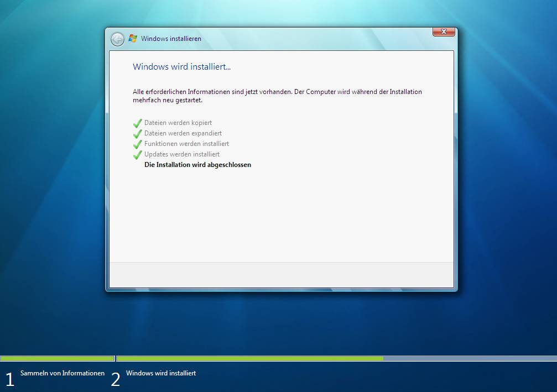Click the 'Funktionen werden installiert' step
The width and height of the screenshot is (557, 392).
(186, 144)
